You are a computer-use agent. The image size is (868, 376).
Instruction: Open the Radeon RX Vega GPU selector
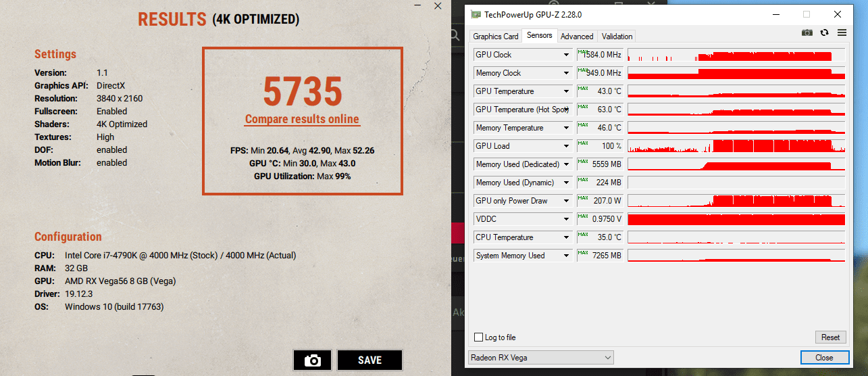pos(541,357)
